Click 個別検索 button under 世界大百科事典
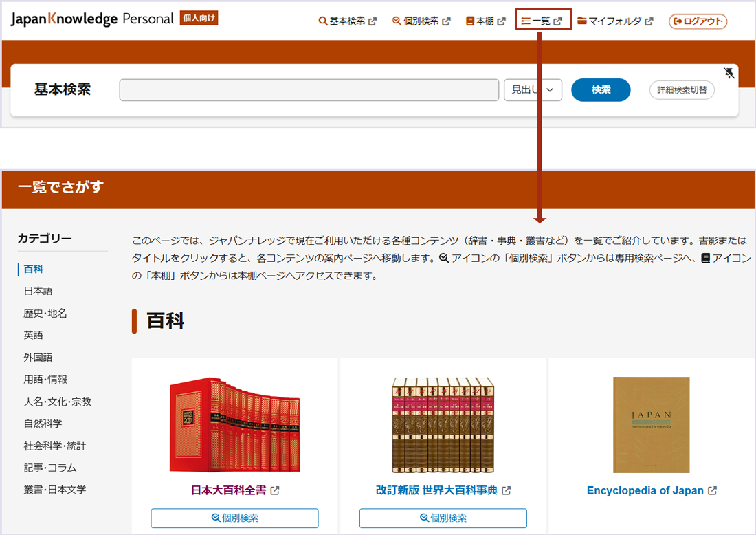The image size is (756, 535). coord(443,518)
